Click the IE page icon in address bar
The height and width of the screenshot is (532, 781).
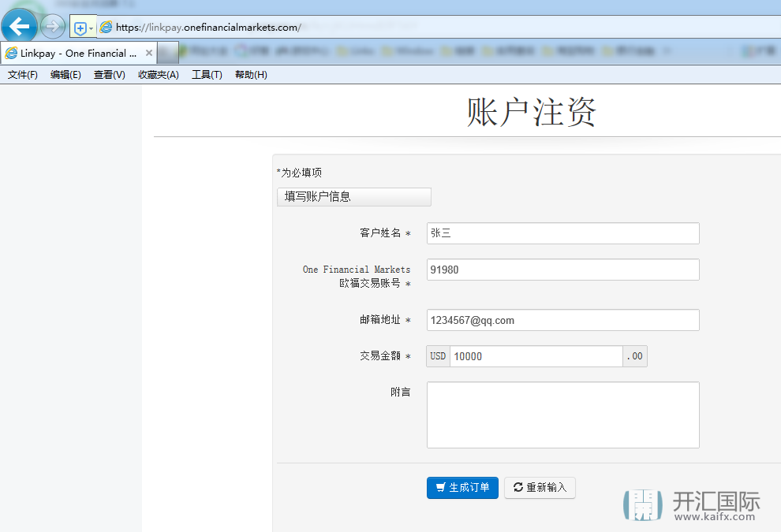pos(106,27)
